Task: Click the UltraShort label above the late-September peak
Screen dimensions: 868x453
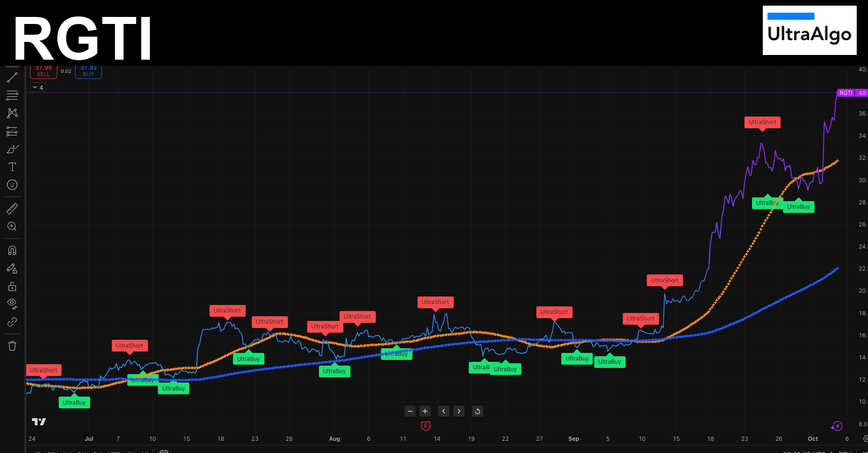Action: (x=762, y=122)
